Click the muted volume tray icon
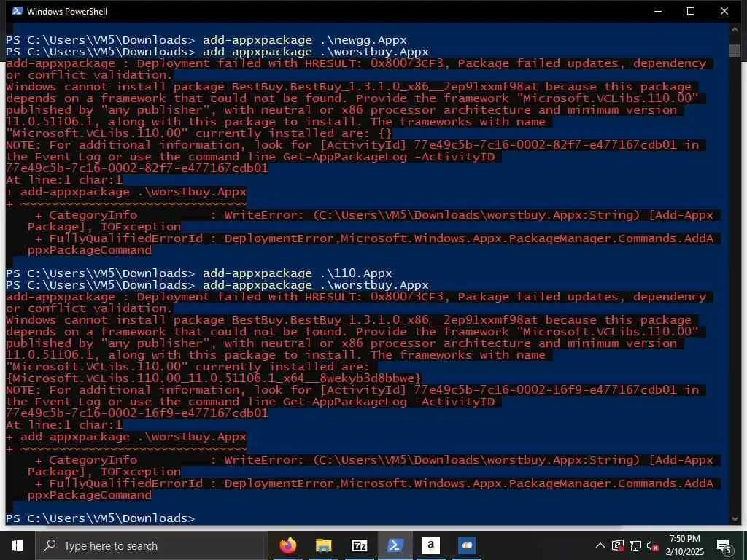 (652, 545)
